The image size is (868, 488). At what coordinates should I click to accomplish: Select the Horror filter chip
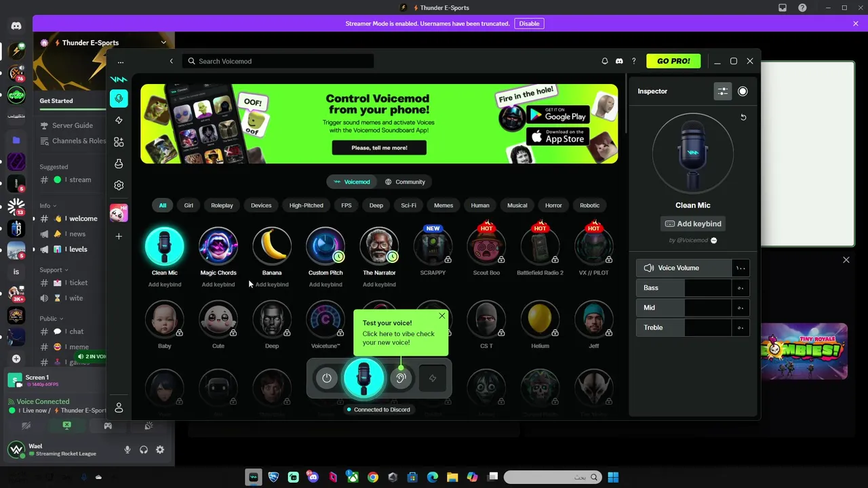(553, 205)
